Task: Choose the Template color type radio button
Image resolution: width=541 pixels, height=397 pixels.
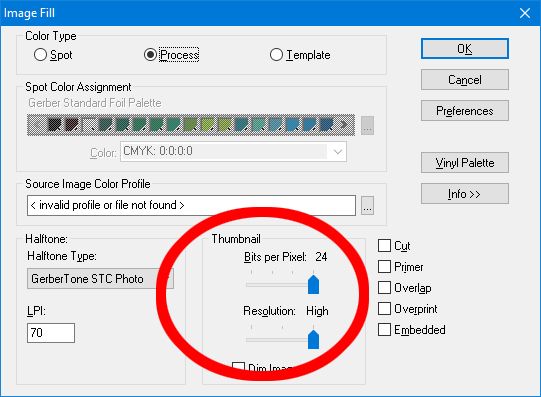Action: [276, 55]
